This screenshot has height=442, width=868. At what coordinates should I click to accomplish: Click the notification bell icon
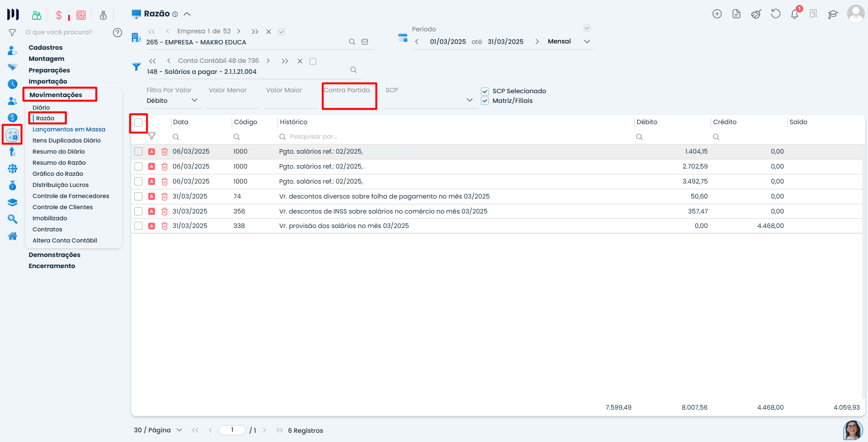pos(794,14)
